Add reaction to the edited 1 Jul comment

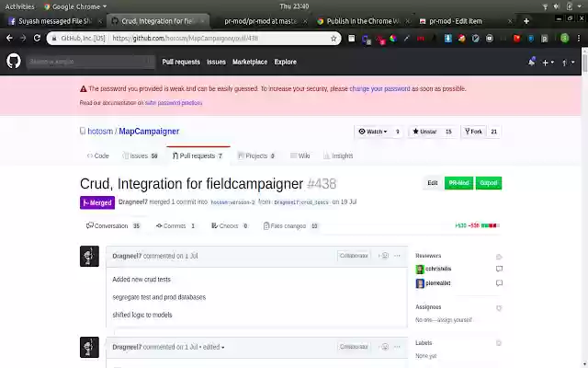pyautogui.click(x=384, y=347)
